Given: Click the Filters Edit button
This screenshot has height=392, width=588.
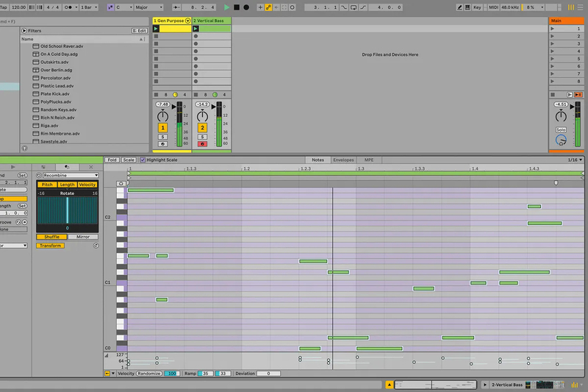Looking at the screenshot, I should click(x=140, y=31).
